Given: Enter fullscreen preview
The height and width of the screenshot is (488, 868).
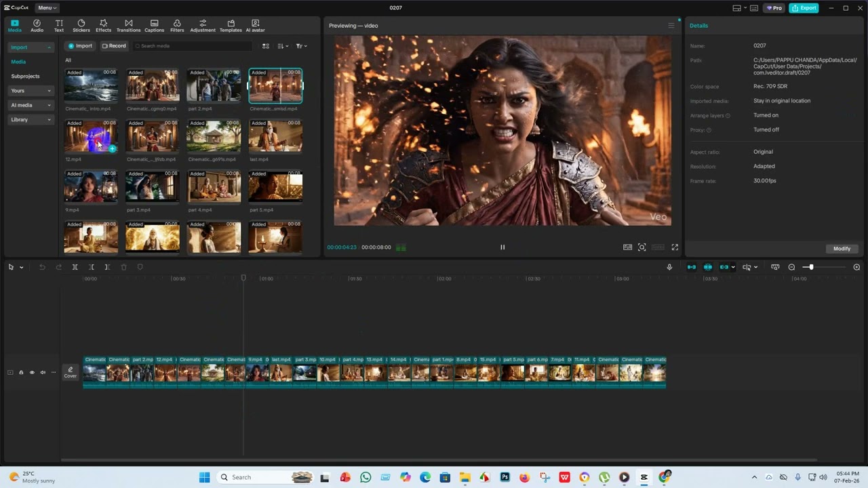Looking at the screenshot, I should point(675,247).
